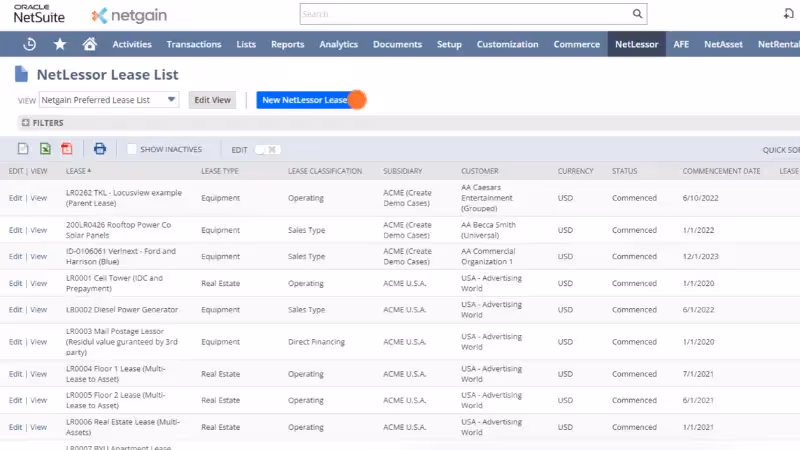Open the Commerce menu
This screenshot has height=450, width=800.
click(577, 44)
